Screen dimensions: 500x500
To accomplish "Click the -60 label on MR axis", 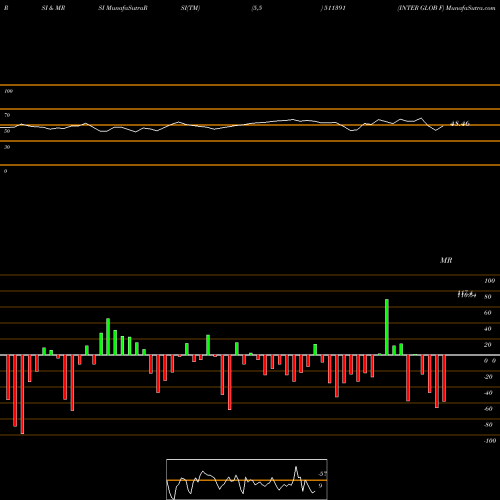I will [x=488, y=409].
